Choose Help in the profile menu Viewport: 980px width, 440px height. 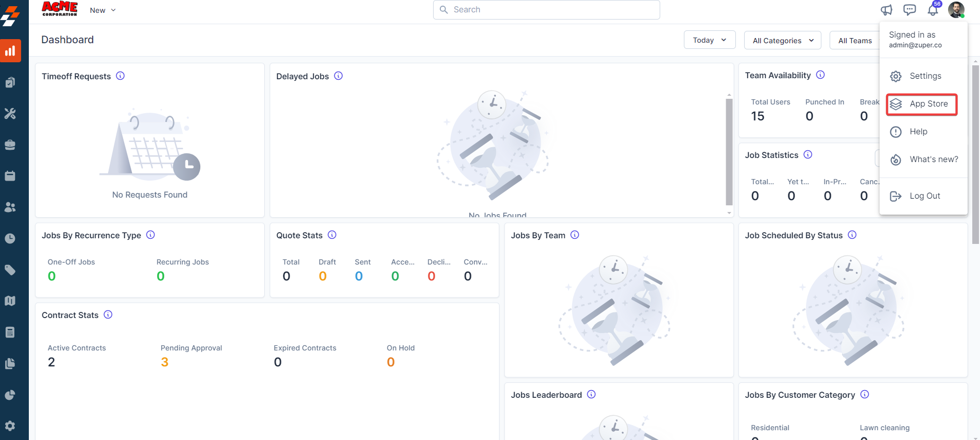coord(923,132)
